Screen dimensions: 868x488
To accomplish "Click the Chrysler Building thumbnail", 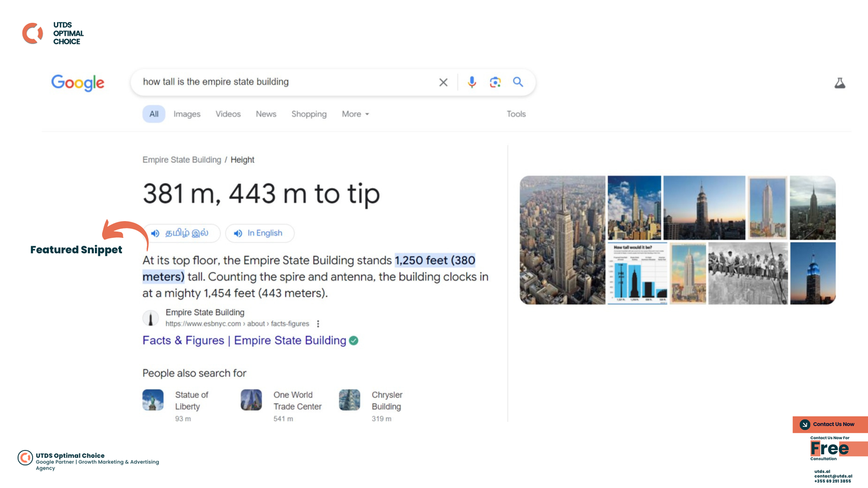I will pyautogui.click(x=349, y=400).
